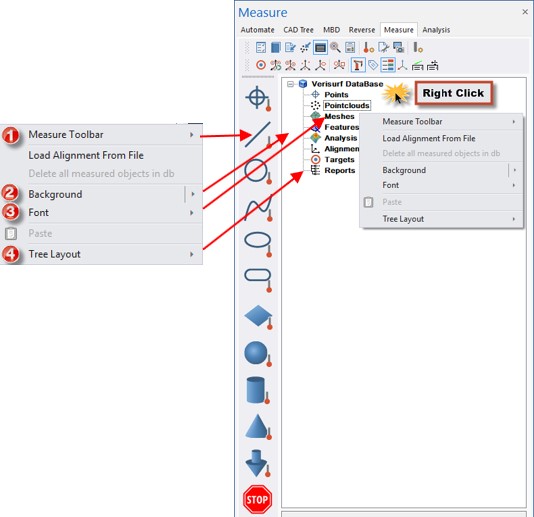Select the Measure Point tool icon

pyautogui.click(x=258, y=99)
